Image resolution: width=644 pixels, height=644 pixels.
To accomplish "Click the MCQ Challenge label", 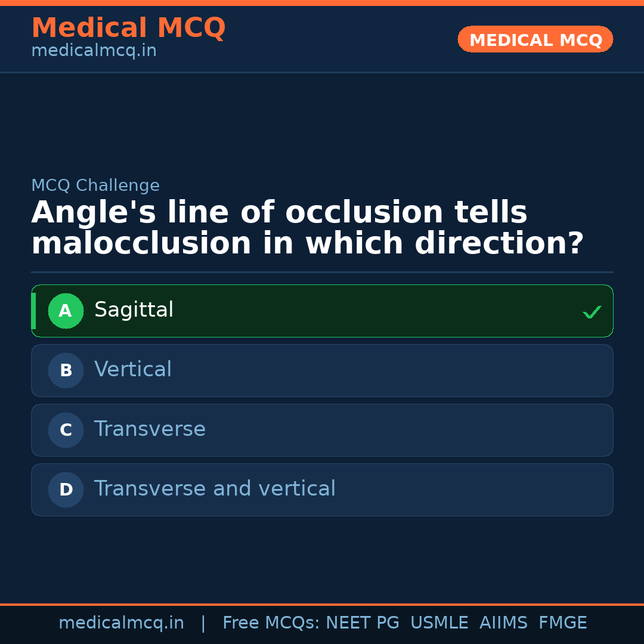I will 95,185.
